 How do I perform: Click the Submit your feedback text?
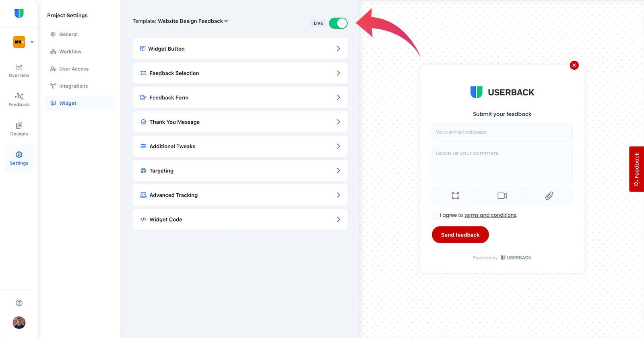click(502, 114)
